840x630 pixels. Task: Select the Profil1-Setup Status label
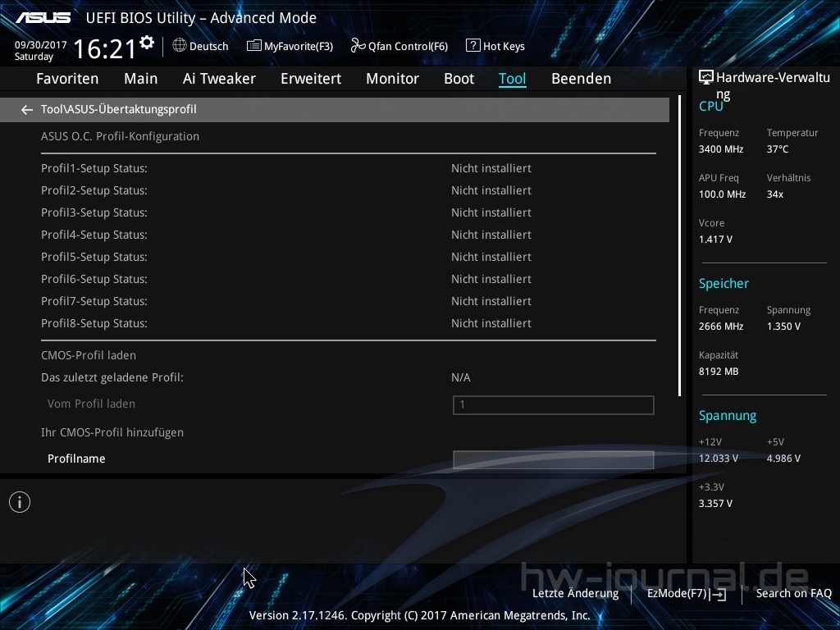pyautogui.click(x=94, y=168)
